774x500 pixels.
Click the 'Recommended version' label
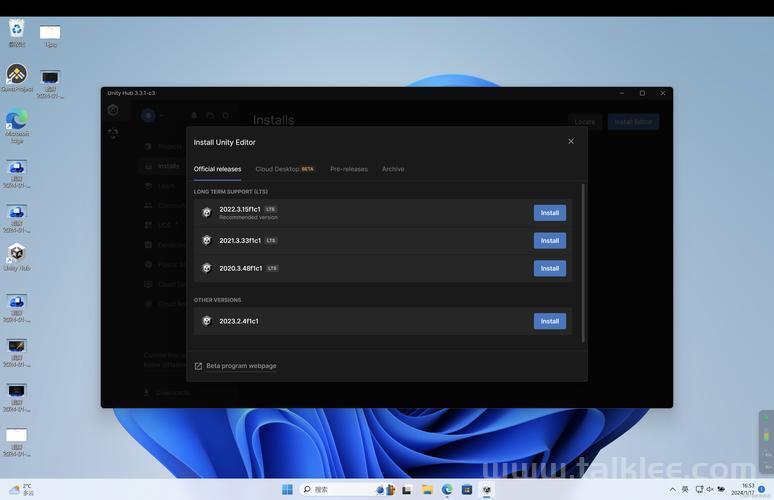(248, 217)
